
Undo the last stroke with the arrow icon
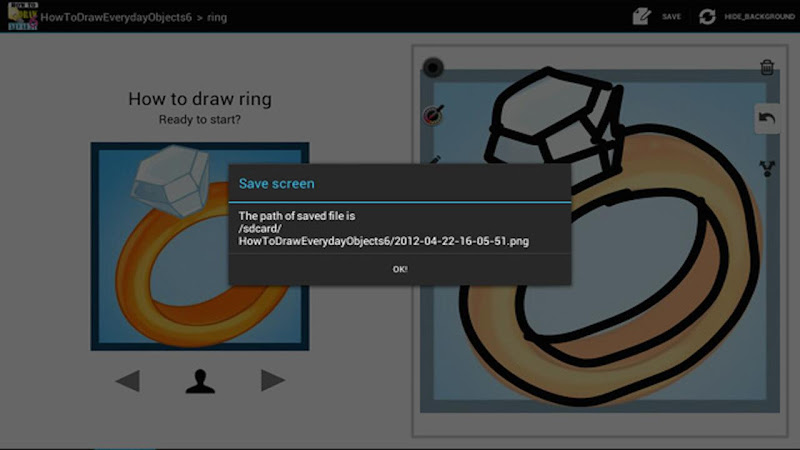pyautogui.click(x=767, y=118)
